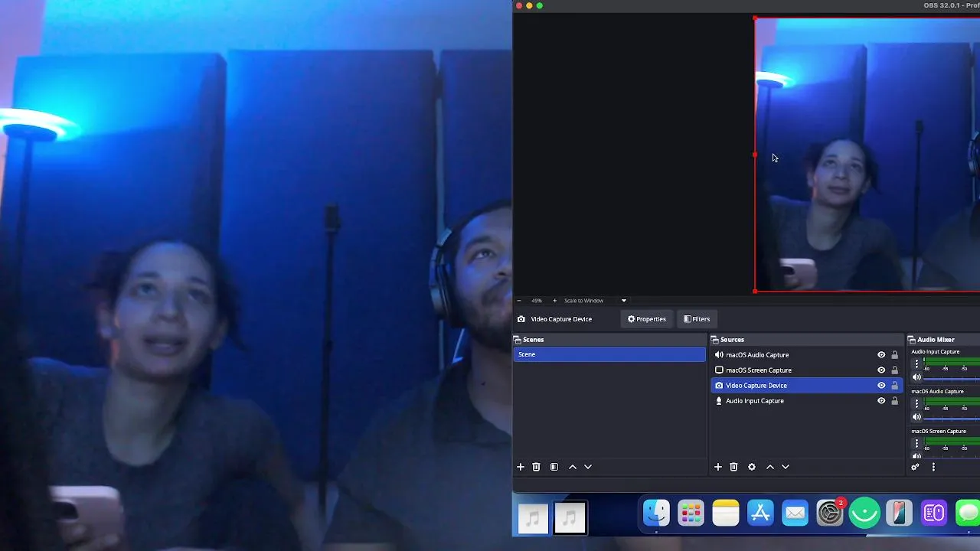The image size is (980, 551).
Task: Select Video Capture Device source row
Action: pos(807,386)
